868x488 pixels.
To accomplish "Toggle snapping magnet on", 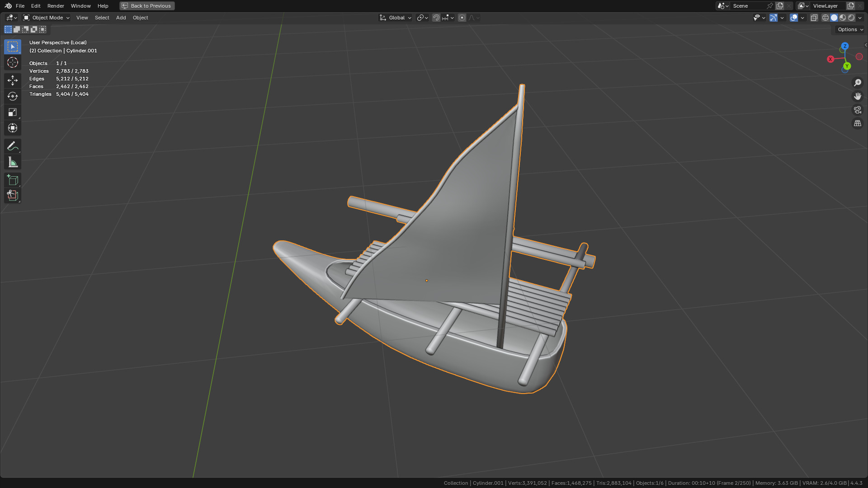I will click(436, 18).
